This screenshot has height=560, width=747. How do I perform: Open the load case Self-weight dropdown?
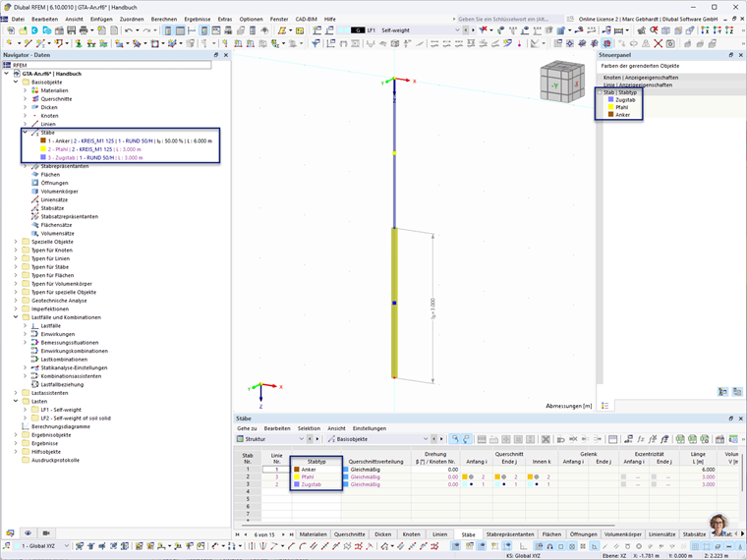click(x=457, y=30)
